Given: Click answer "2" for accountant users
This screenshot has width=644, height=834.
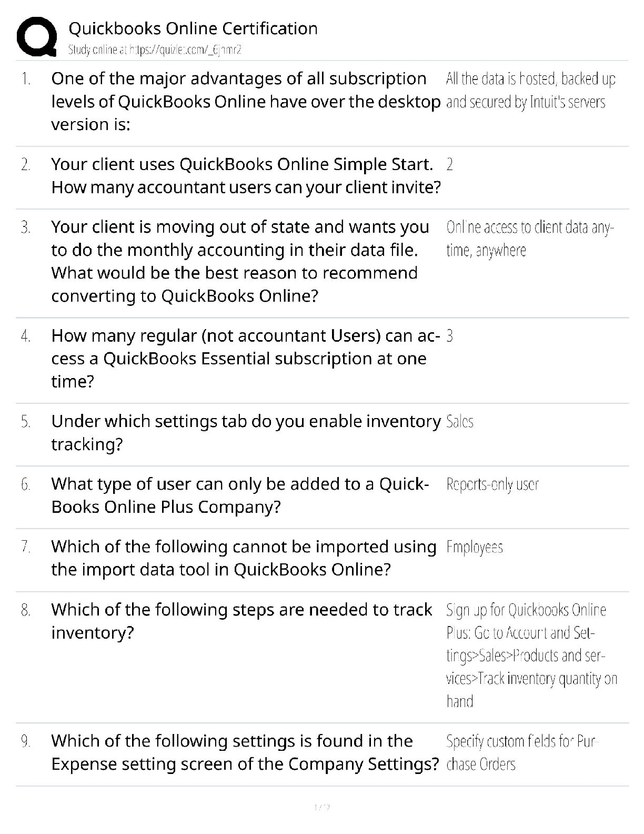Looking at the screenshot, I should tap(449, 165).
